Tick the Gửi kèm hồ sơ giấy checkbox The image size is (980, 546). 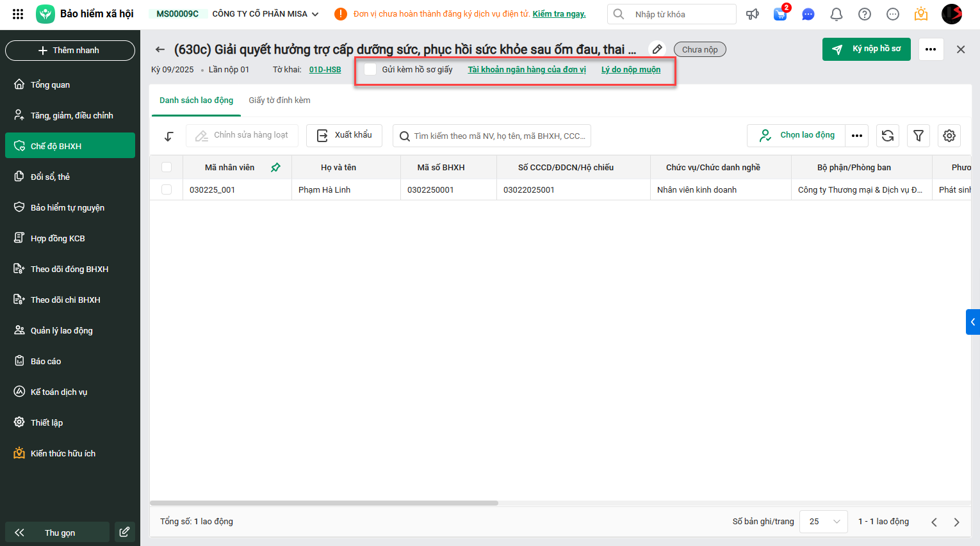coord(370,69)
